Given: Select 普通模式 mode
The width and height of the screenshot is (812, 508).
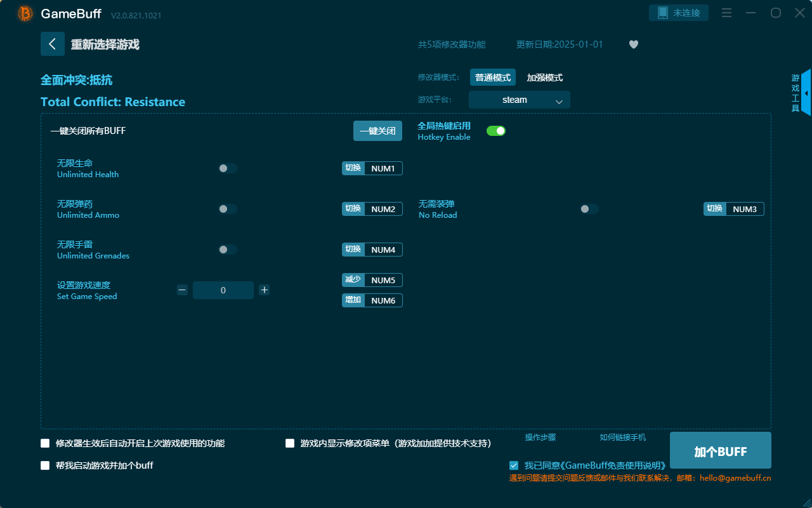Looking at the screenshot, I should [493, 77].
